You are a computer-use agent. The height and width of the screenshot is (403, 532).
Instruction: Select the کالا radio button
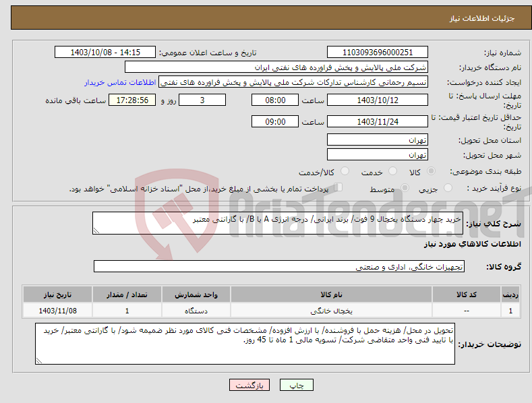coord(432,171)
